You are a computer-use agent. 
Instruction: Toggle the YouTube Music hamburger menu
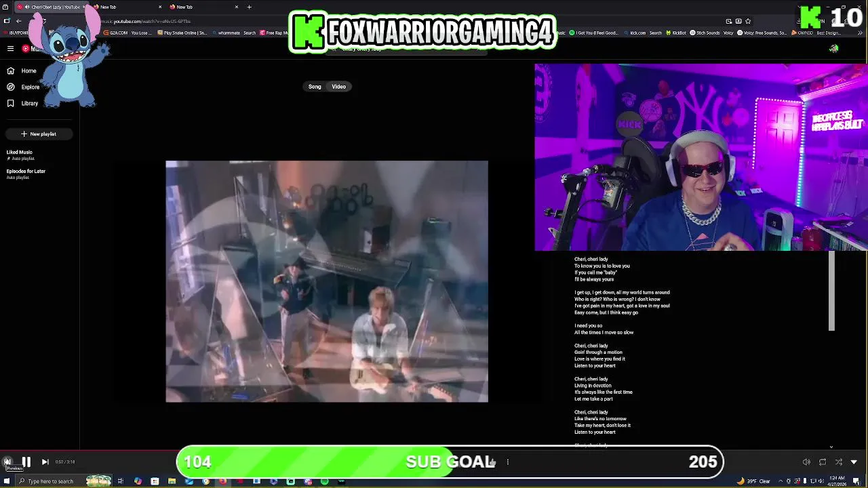pyautogui.click(x=10, y=48)
